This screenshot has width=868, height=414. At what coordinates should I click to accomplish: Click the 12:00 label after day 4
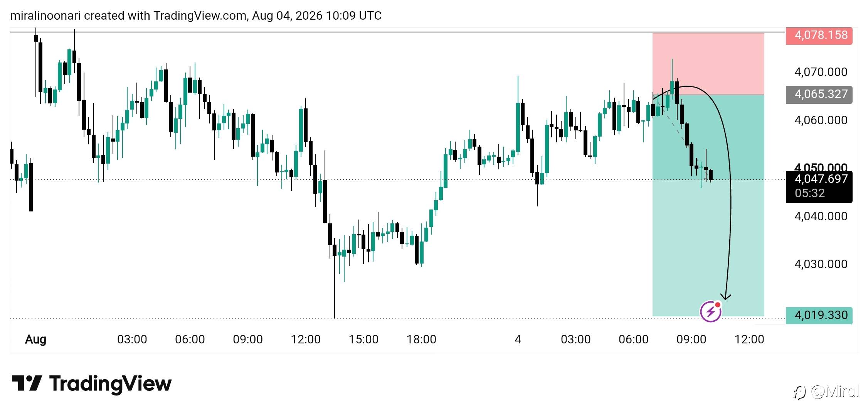coord(749,340)
